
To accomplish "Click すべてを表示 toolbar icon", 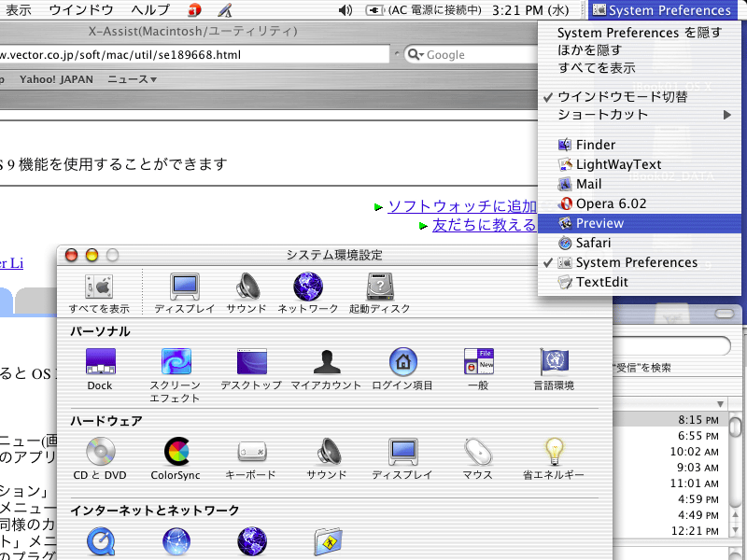I will [x=99, y=293].
